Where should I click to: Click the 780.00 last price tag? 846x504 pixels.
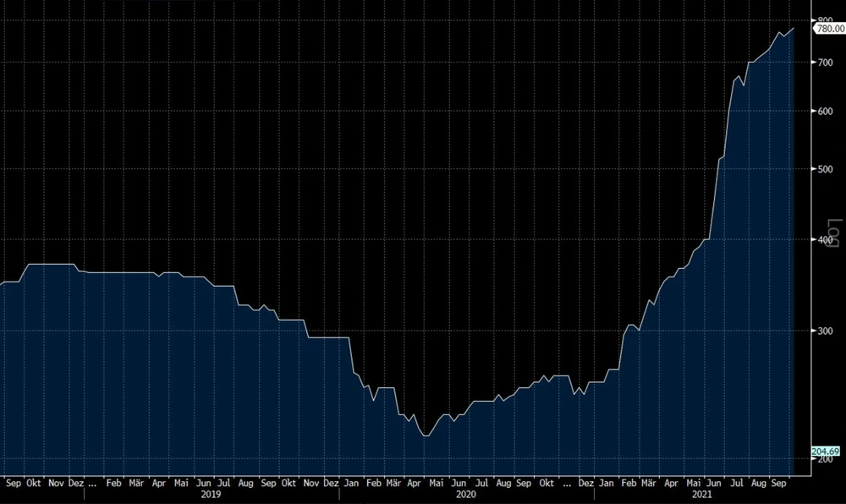[829, 29]
